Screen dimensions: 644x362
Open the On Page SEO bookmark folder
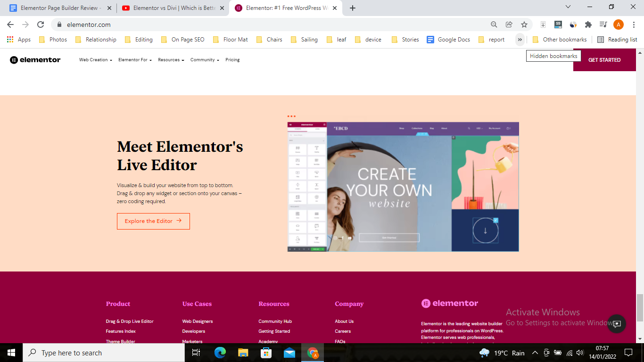tap(183, 40)
